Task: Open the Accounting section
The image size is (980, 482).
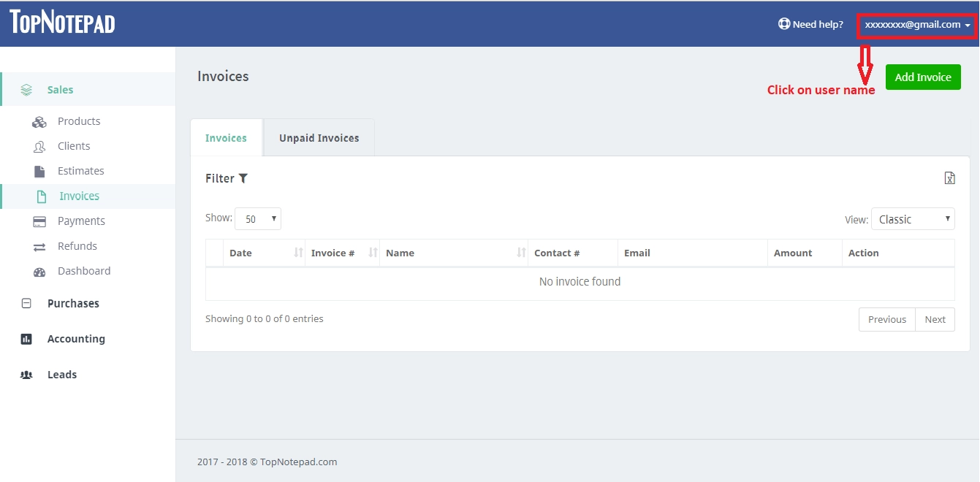Action: (75, 338)
